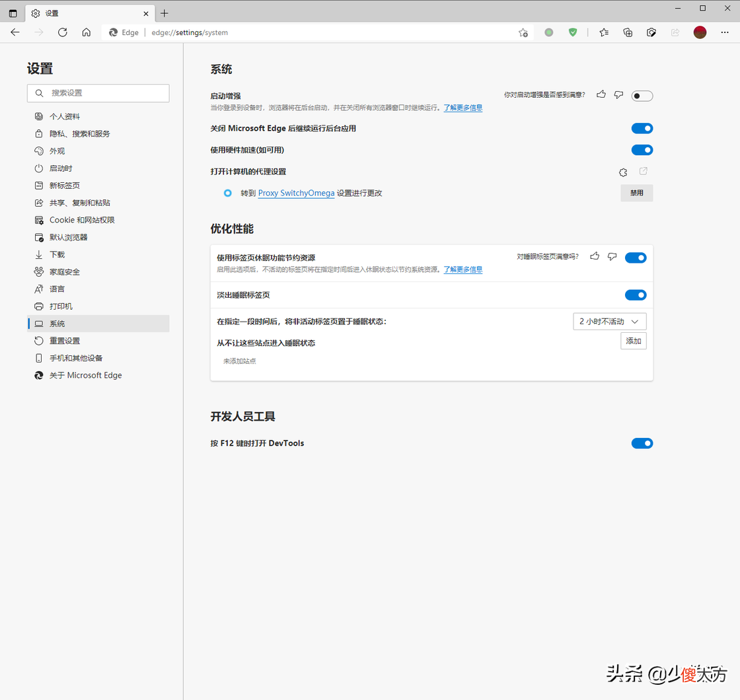The width and height of the screenshot is (740, 700).
Task: Open the browser home page icon
Action: (x=87, y=32)
